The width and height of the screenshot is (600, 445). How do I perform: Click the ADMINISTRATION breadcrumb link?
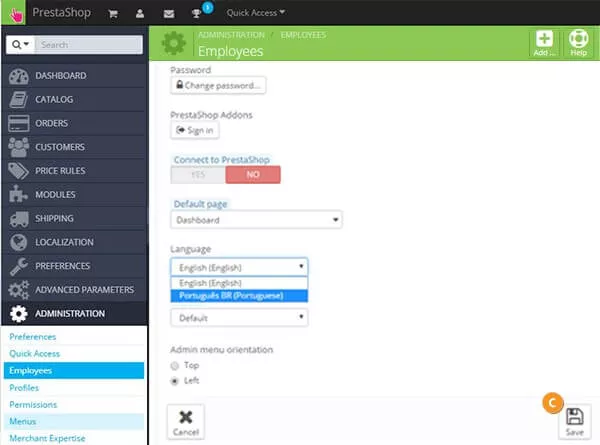[x=231, y=35]
